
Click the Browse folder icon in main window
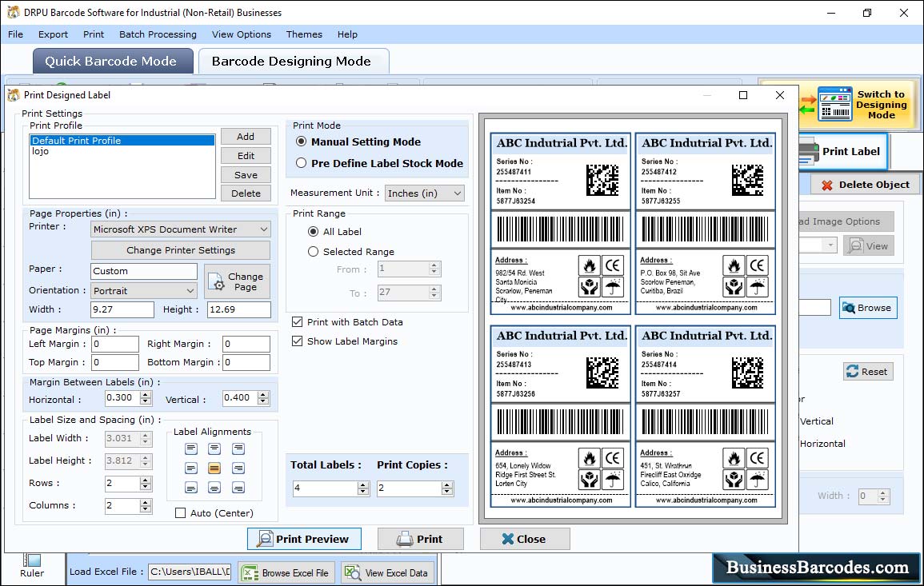click(x=849, y=308)
